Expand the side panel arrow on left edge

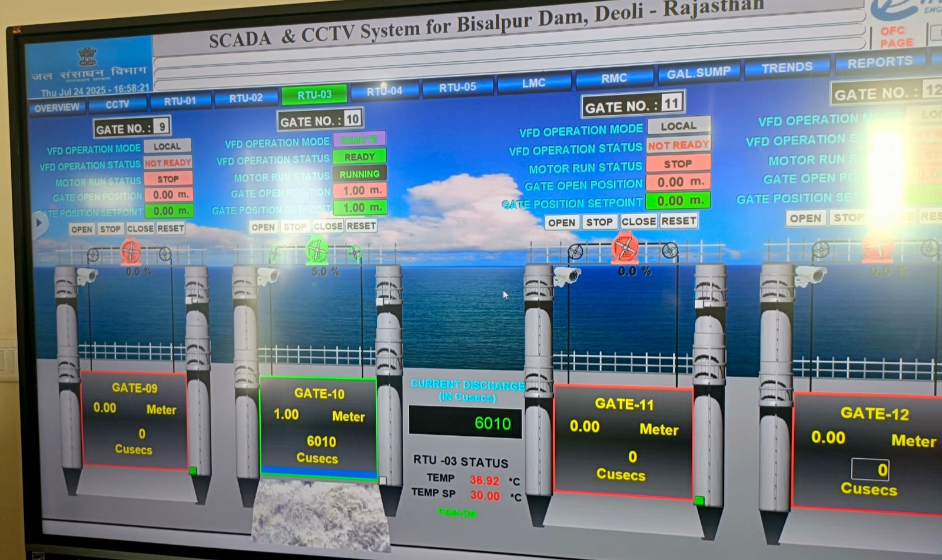pos(39,223)
